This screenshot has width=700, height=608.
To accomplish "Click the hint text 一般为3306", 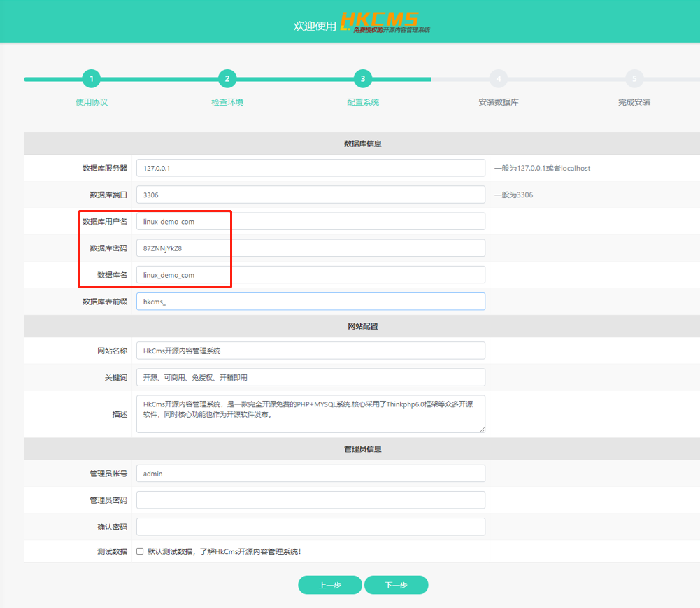I will pos(513,195).
